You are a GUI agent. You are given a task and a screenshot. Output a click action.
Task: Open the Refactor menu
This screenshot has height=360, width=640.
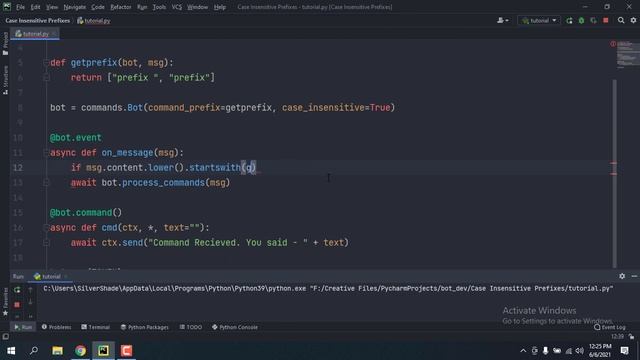pos(121,7)
